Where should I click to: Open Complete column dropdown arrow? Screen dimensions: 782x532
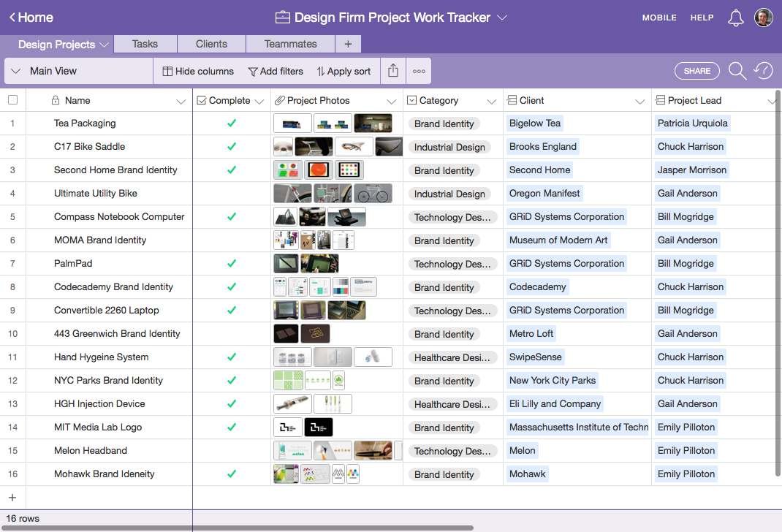pos(259,102)
